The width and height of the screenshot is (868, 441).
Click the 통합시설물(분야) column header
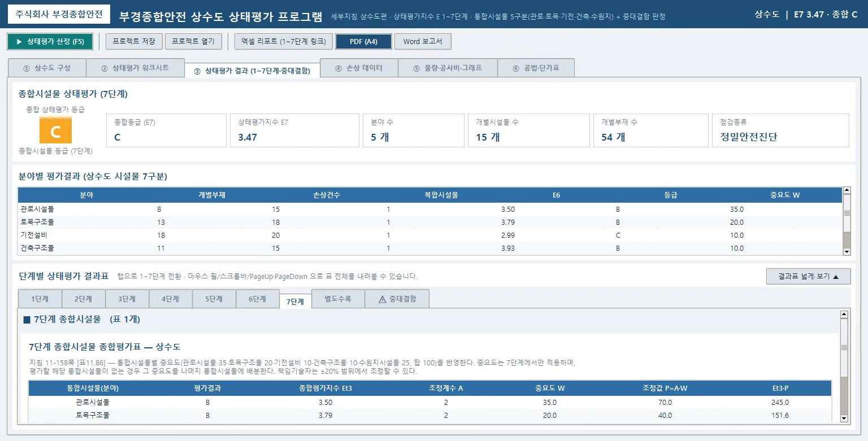pyautogui.click(x=93, y=388)
